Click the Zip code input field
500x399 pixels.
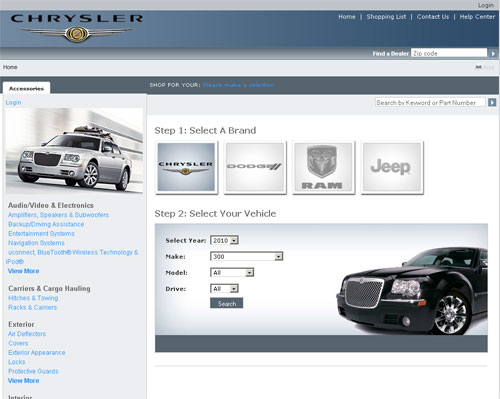coord(449,53)
